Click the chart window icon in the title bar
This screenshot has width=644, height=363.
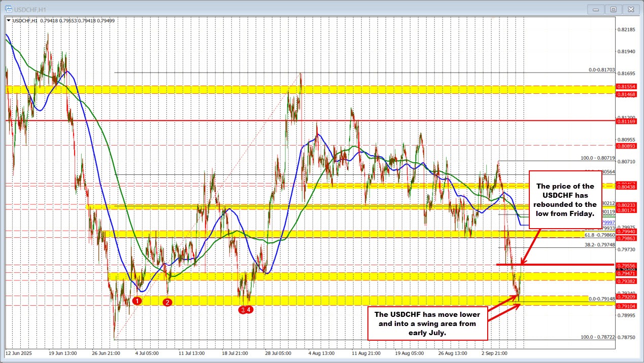coord(8,9)
